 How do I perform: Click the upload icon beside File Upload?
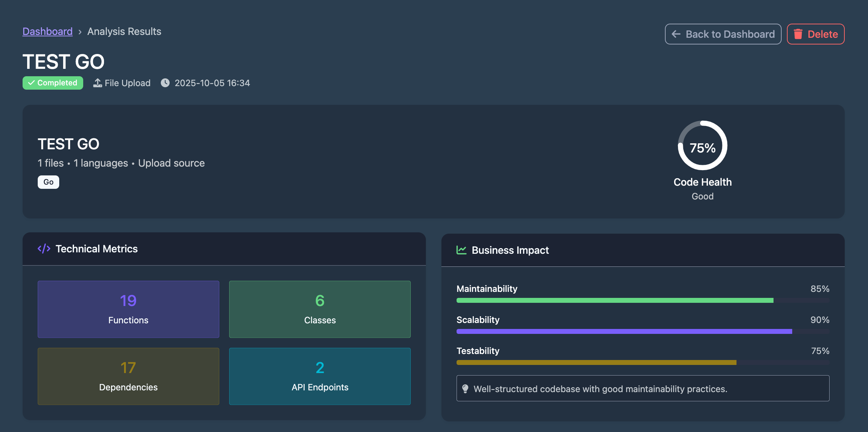click(x=97, y=83)
